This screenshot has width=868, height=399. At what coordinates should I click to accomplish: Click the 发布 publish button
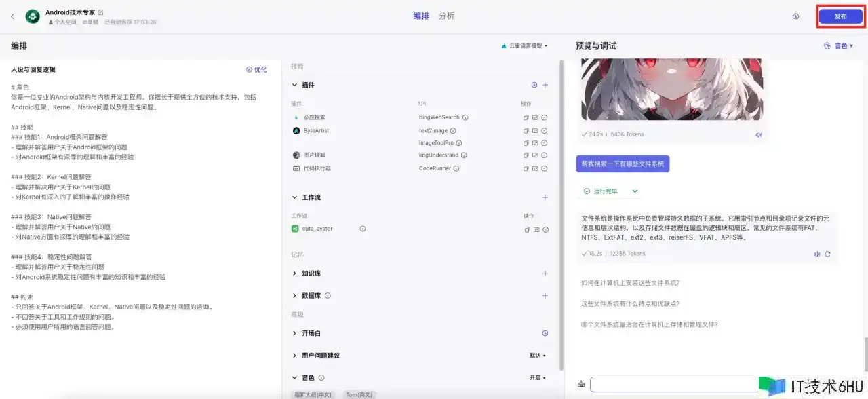tap(840, 16)
